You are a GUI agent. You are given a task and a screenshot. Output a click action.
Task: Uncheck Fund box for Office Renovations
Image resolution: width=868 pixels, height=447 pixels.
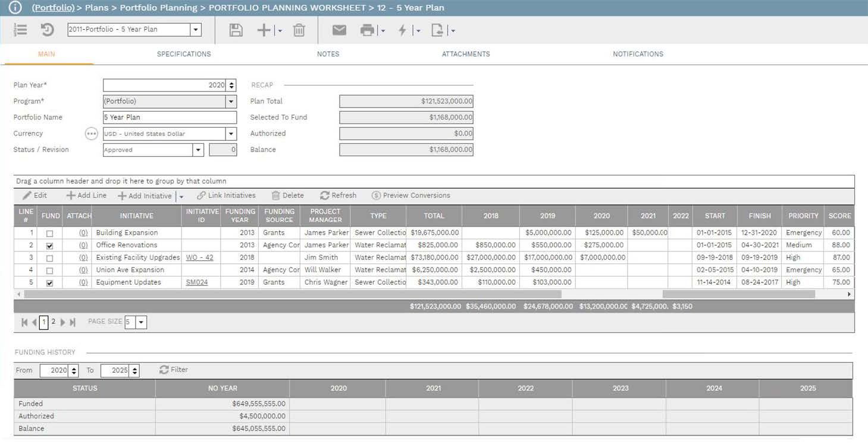click(x=49, y=246)
